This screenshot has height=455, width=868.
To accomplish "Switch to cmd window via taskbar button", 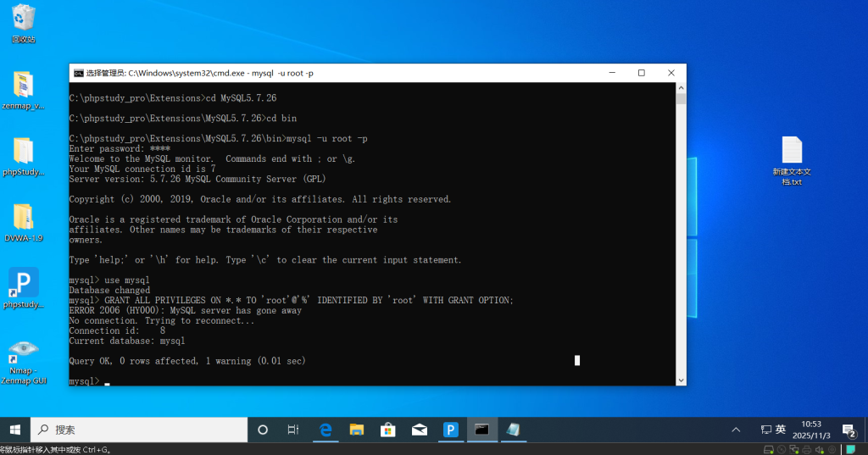I will pos(481,430).
